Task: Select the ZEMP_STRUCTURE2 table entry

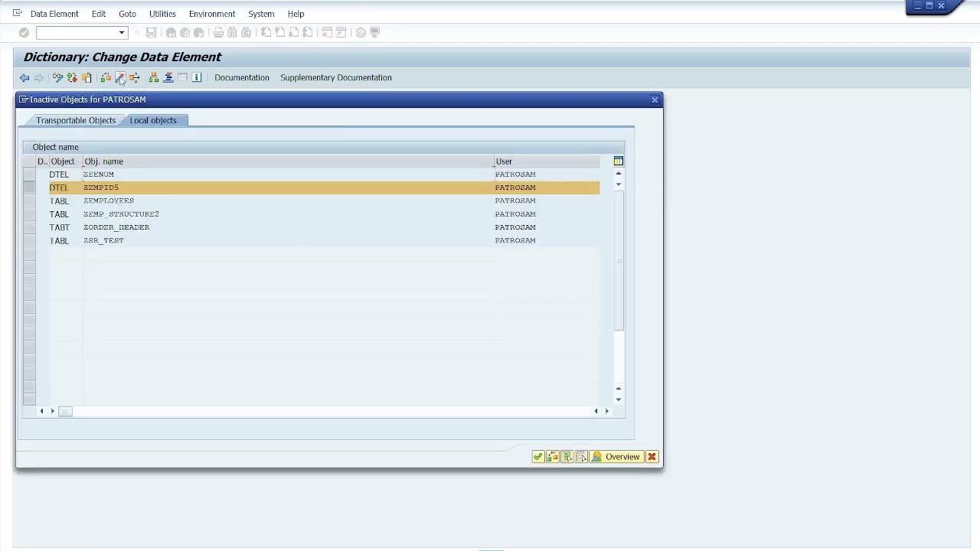Action: click(x=288, y=214)
